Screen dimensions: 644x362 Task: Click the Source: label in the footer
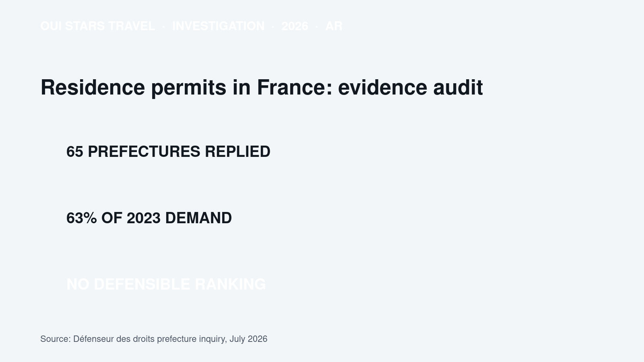pos(56,339)
